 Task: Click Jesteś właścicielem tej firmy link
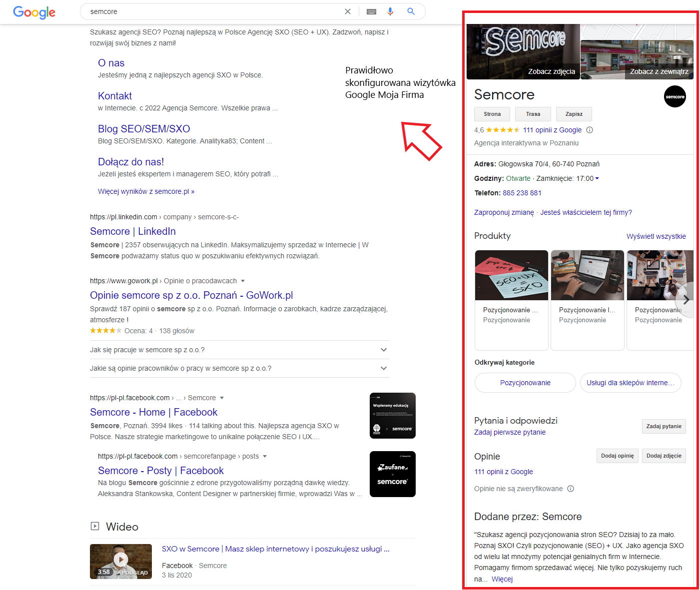[x=586, y=212]
